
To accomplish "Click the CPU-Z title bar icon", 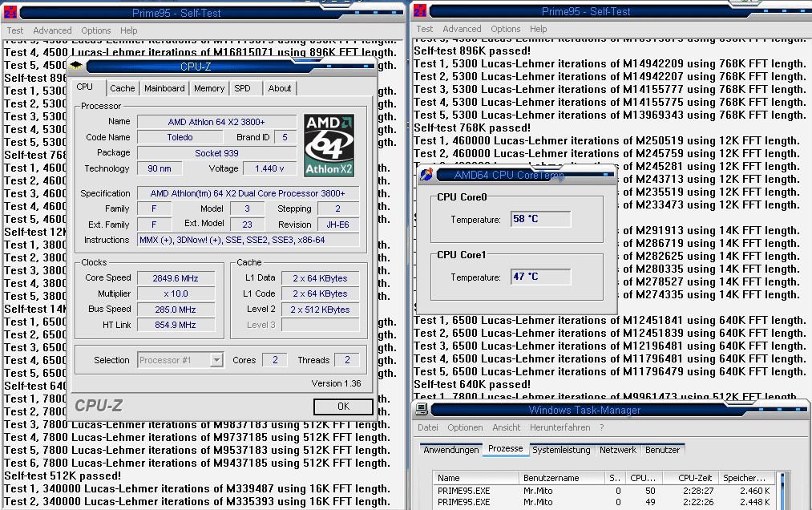I will (76, 65).
